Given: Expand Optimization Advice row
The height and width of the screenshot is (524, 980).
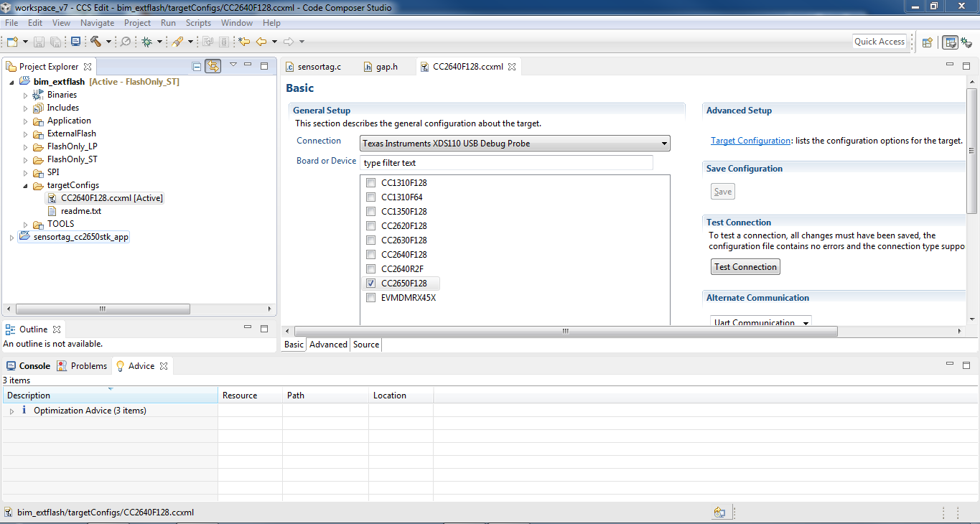Looking at the screenshot, I should (x=11, y=411).
